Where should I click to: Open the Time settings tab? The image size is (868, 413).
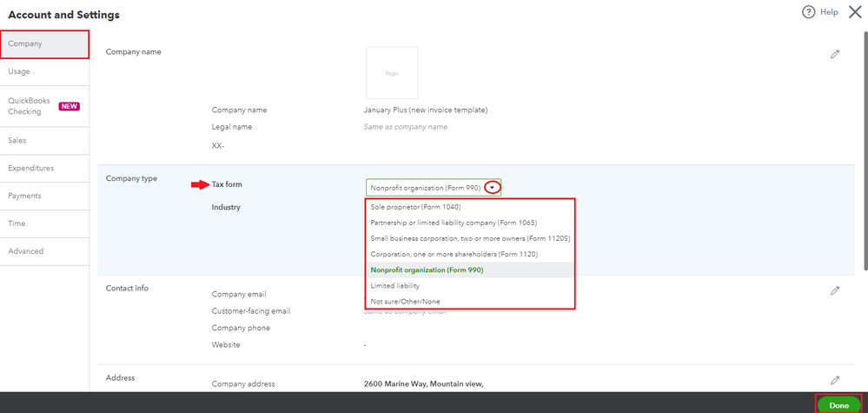coord(45,223)
